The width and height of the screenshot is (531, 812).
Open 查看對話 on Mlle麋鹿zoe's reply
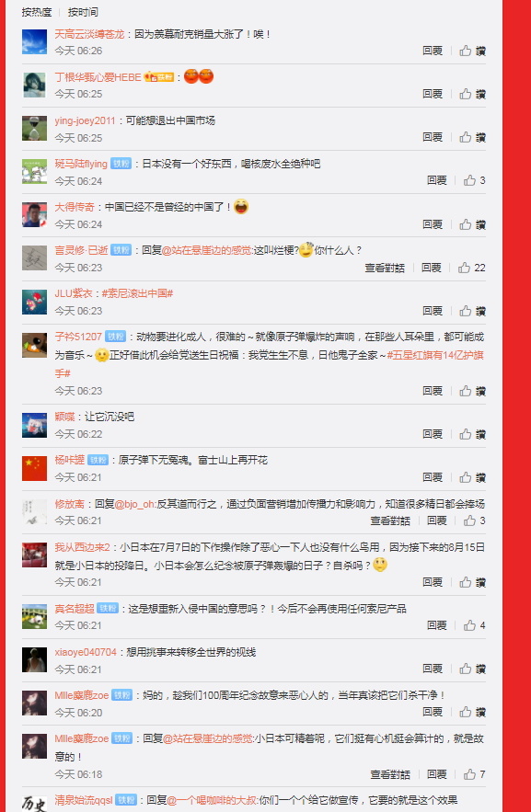tap(389, 774)
